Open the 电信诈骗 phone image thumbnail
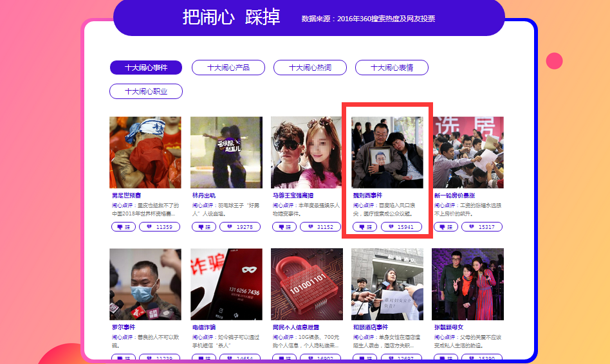610x364 pixels. (x=226, y=284)
